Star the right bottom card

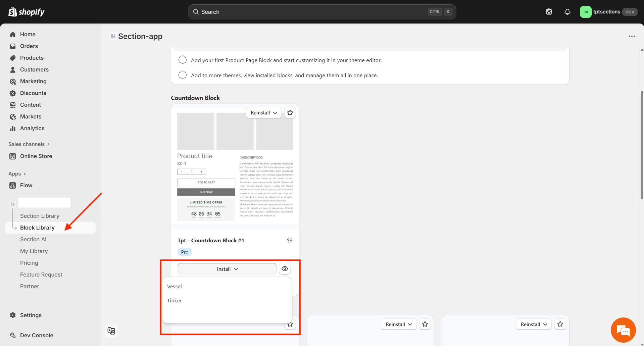tap(560, 324)
